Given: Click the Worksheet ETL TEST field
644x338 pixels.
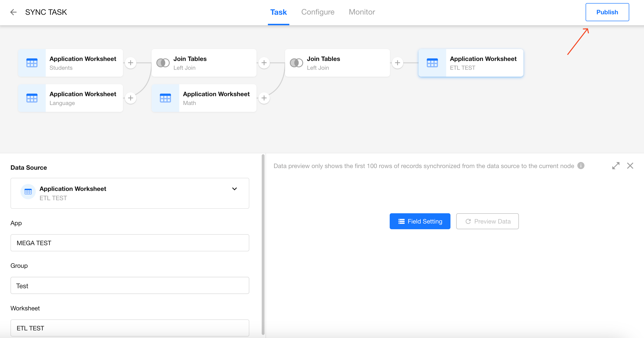Looking at the screenshot, I should tap(130, 328).
